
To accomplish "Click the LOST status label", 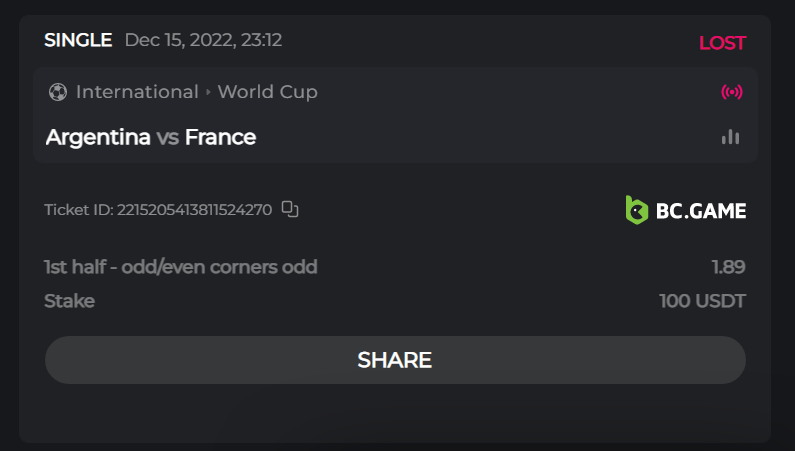I will 722,43.
